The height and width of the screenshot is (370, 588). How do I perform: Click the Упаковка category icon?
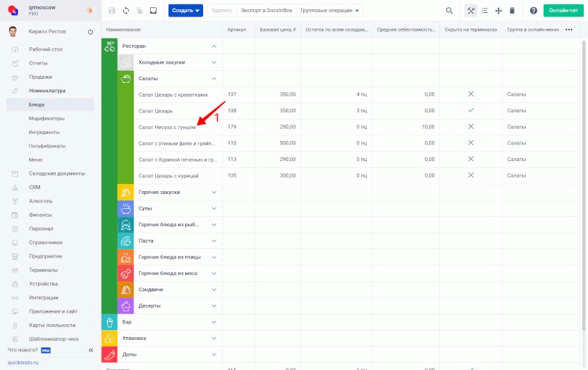pos(109,338)
